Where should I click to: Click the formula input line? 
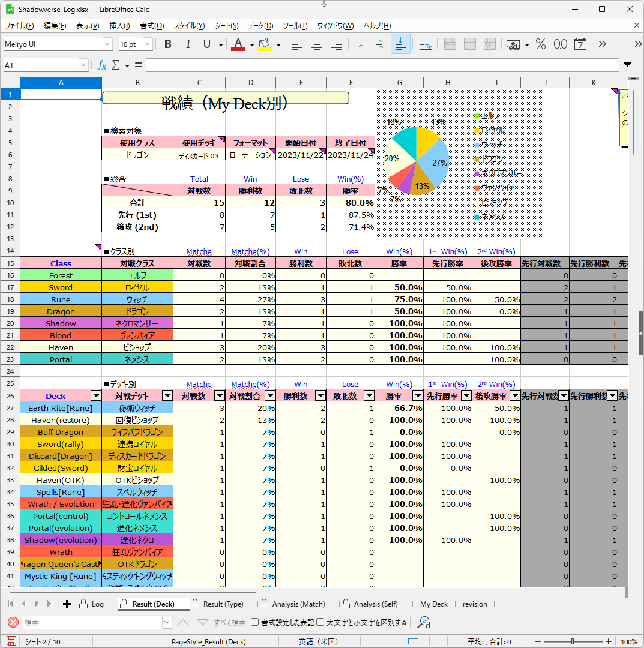pos(382,65)
